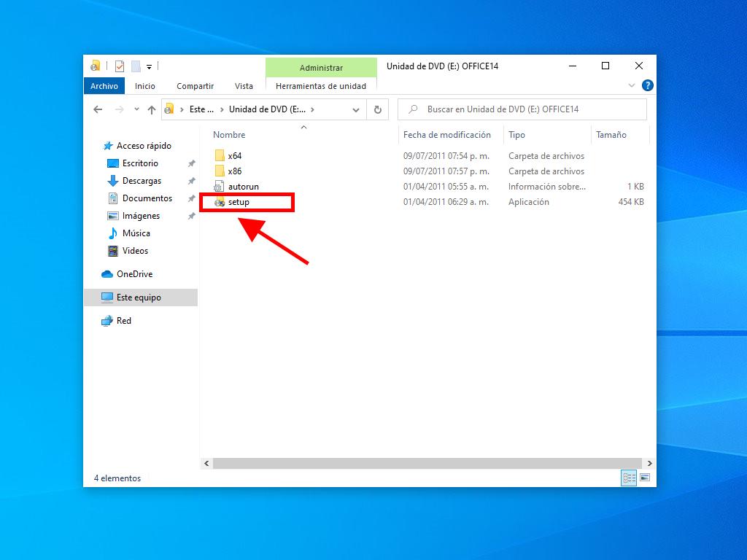Switch to the Vista tab
The width and height of the screenshot is (747, 560).
(x=244, y=86)
